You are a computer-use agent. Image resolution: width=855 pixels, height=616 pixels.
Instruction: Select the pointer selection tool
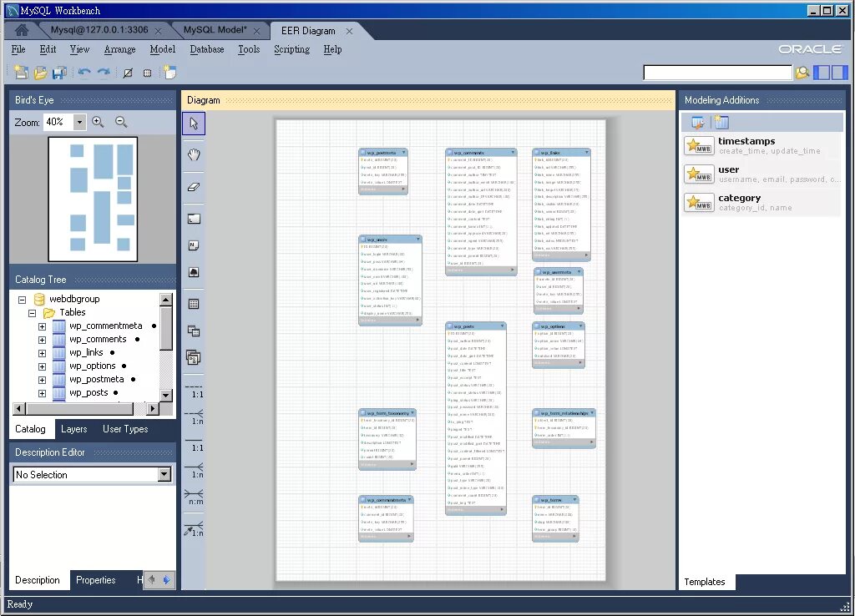click(x=194, y=124)
